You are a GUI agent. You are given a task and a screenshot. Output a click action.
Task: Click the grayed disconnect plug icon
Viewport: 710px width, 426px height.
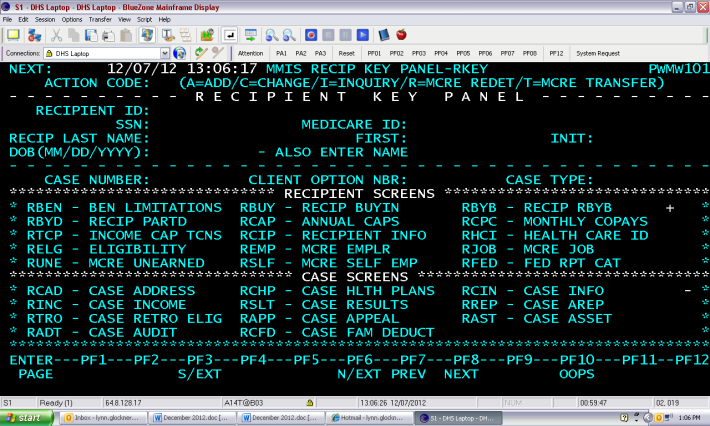point(218,53)
